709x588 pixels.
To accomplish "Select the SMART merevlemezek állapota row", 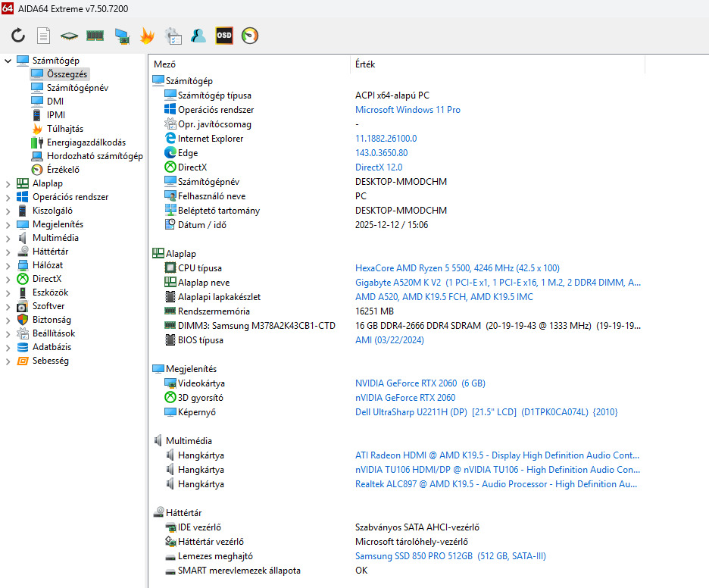I will click(398, 571).
